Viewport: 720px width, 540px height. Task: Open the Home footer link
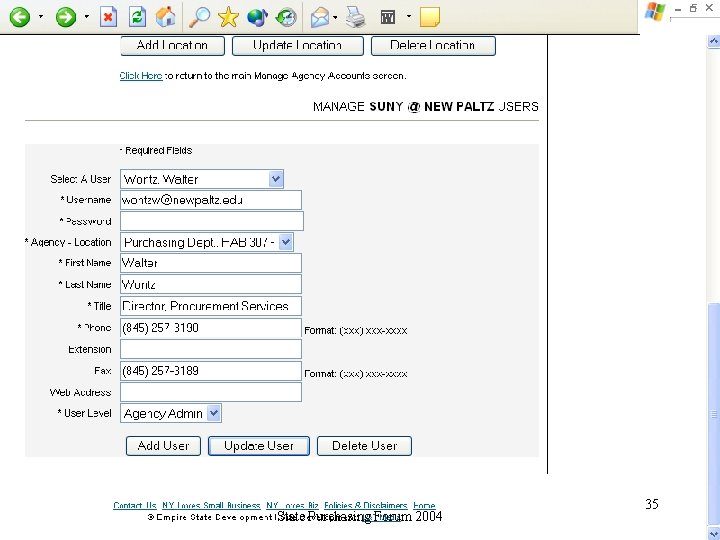(x=424, y=506)
